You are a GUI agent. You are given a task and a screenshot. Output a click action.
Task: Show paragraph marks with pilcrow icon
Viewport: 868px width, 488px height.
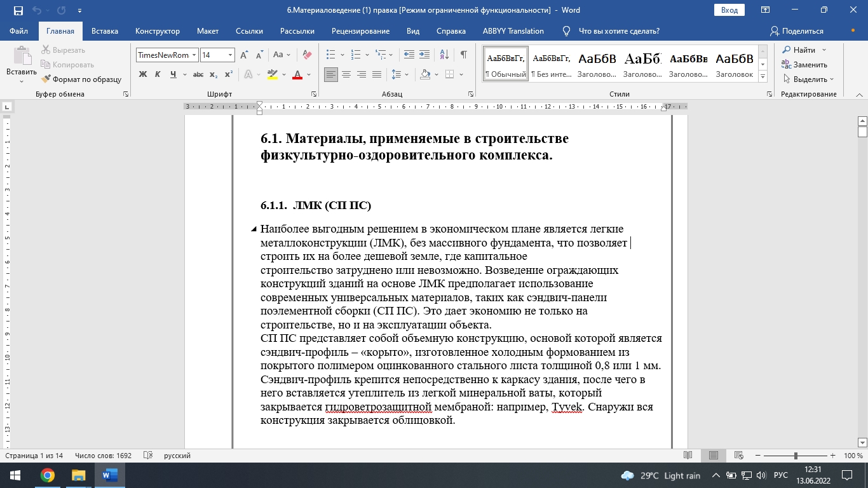tap(464, 55)
